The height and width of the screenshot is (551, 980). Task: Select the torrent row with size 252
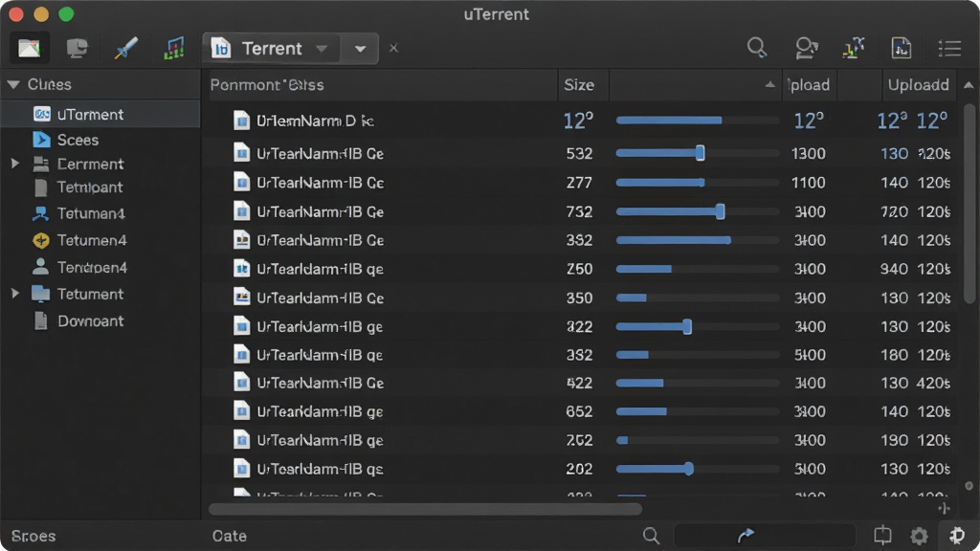pyautogui.click(x=581, y=440)
